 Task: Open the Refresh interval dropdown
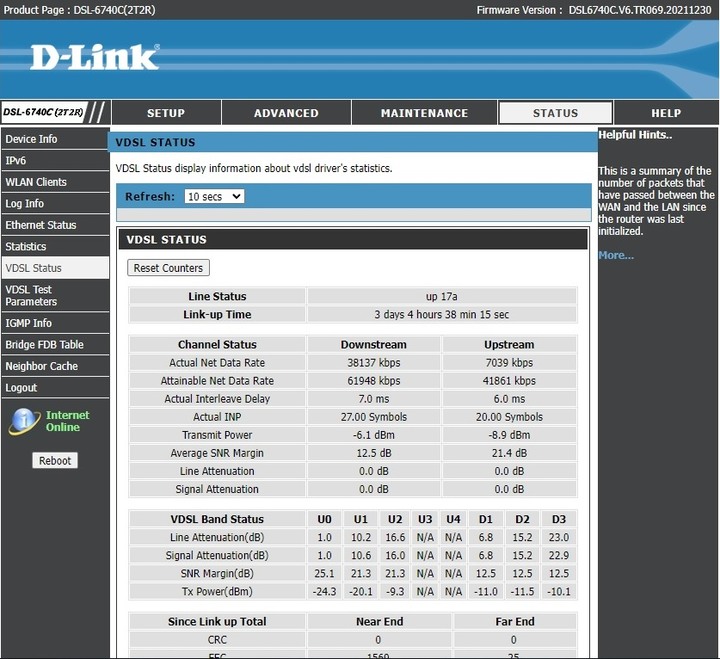[x=214, y=197]
